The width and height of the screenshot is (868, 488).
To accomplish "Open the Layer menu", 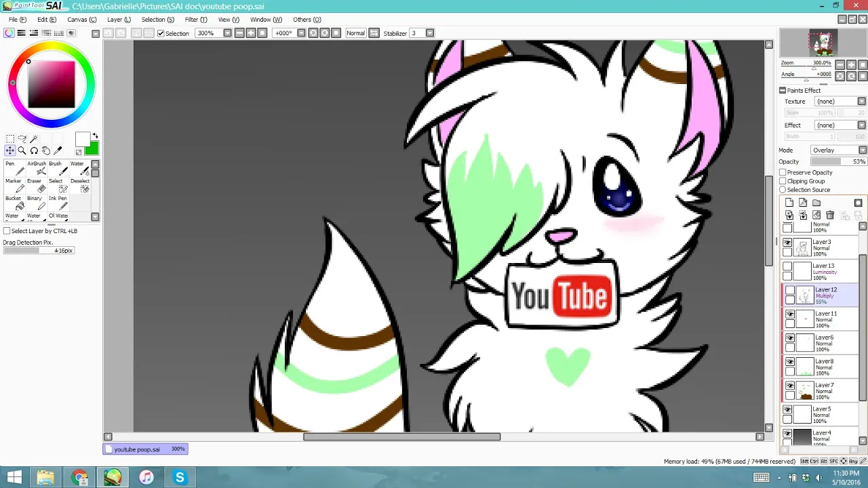I will [119, 20].
